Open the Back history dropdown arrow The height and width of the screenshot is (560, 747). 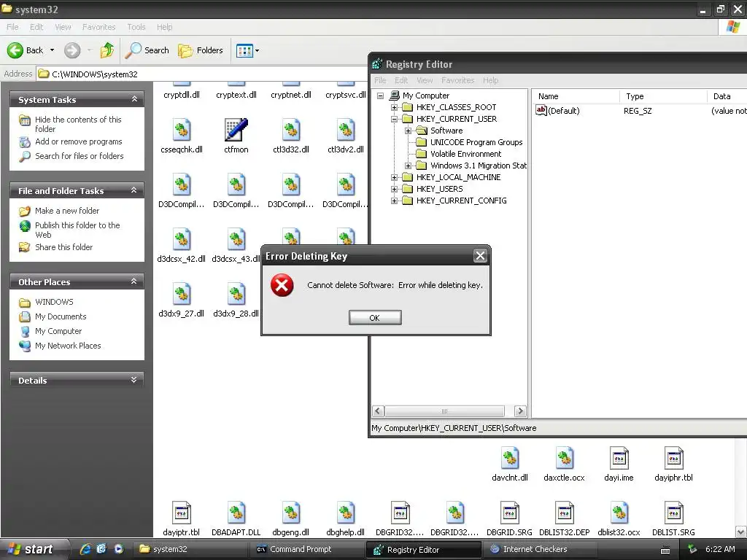pos(52,50)
